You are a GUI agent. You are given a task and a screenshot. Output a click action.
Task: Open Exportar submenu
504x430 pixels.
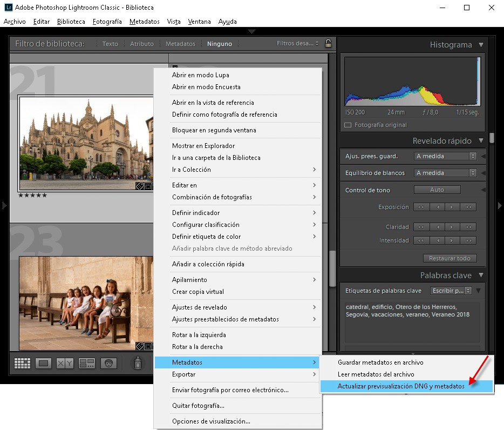pyautogui.click(x=238, y=374)
